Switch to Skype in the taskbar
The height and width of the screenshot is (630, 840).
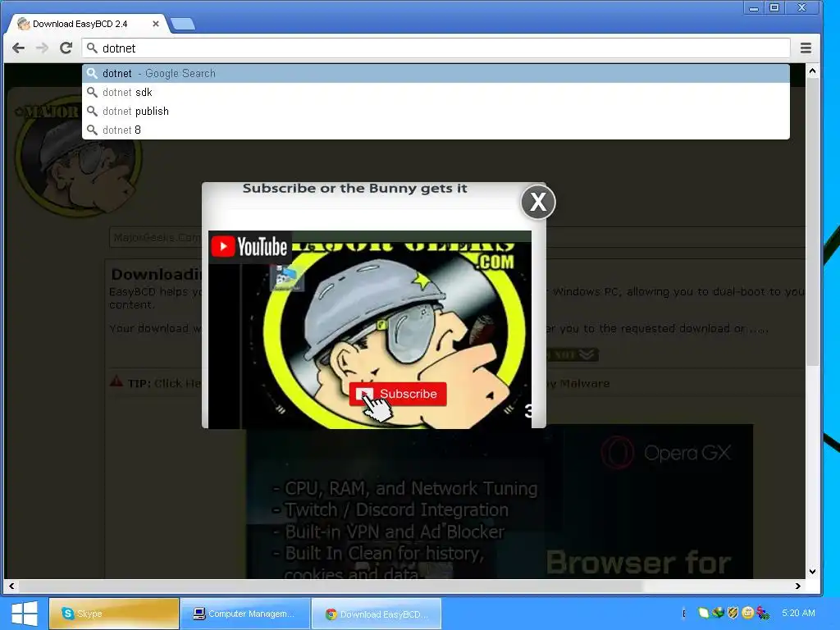113,614
